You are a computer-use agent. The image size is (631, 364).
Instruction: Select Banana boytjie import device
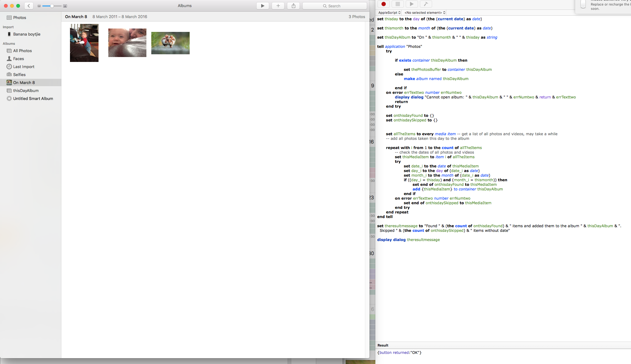(27, 34)
